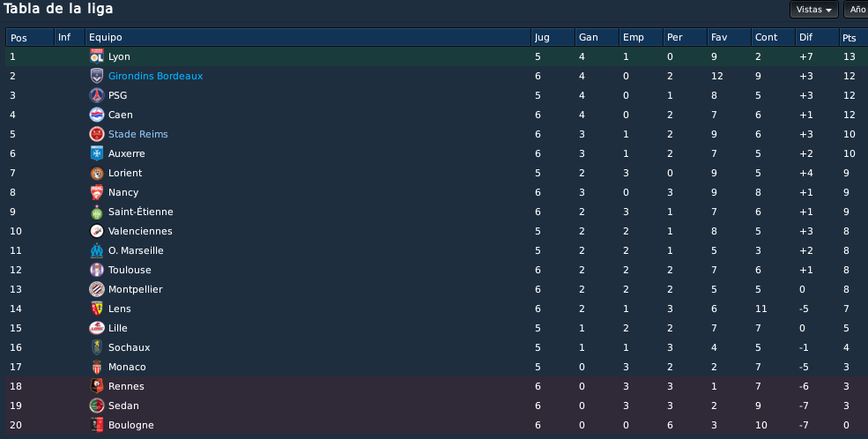This screenshot has width=868, height=439.
Task: Click the Lille club crest
Action: pos(97,328)
